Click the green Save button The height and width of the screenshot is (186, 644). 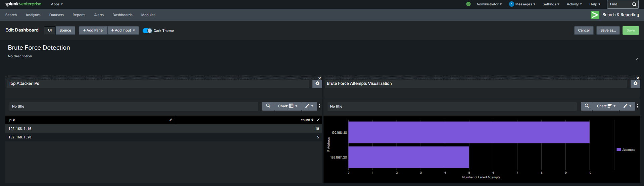click(x=631, y=30)
